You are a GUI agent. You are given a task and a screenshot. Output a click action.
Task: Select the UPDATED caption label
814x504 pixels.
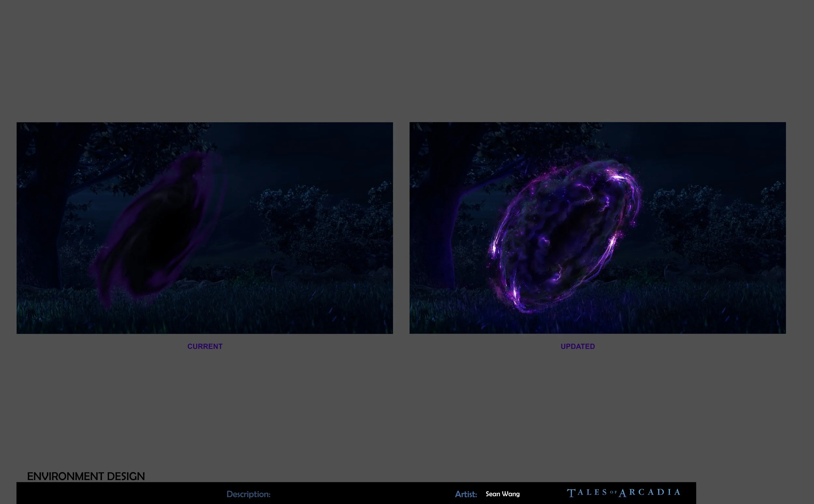pyautogui.click(x=578, y=346)
